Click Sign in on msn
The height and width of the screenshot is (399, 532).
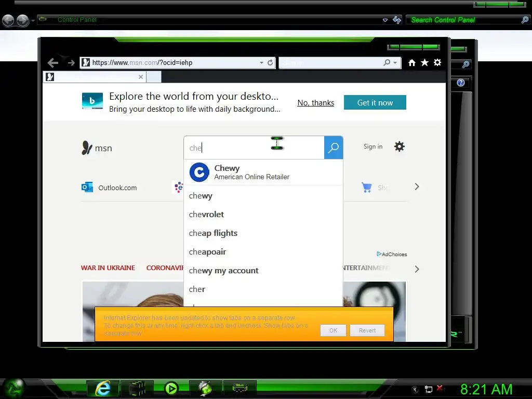[x=373, y=147]
